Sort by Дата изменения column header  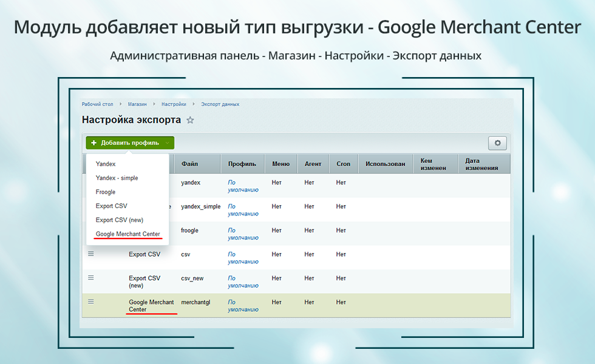click(481, 164)
